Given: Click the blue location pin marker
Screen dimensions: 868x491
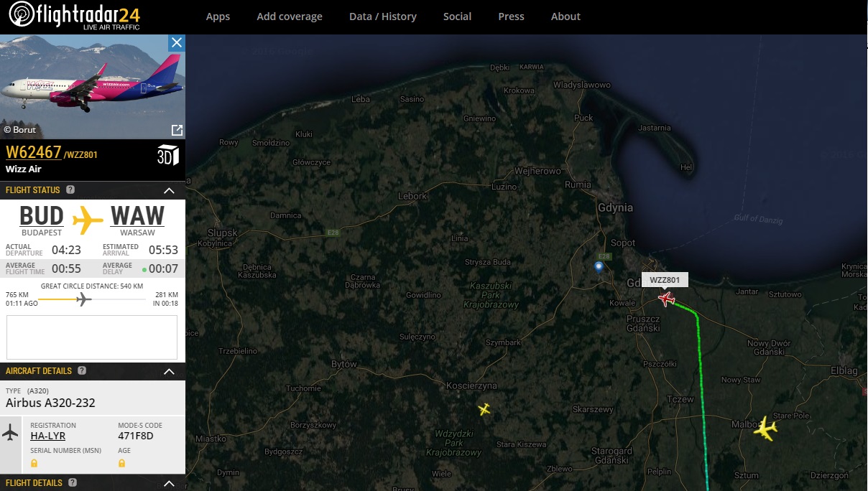Looking at the screenshot, I should tap(599, 267).
